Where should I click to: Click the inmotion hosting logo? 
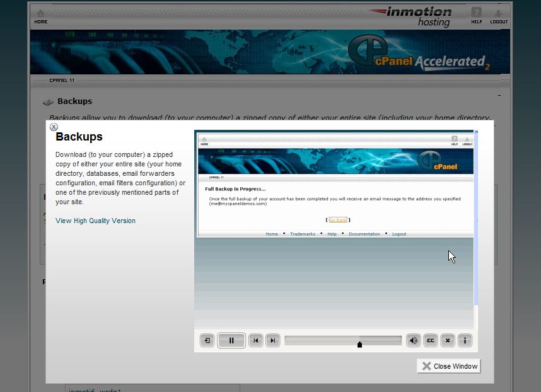point(410,16)
